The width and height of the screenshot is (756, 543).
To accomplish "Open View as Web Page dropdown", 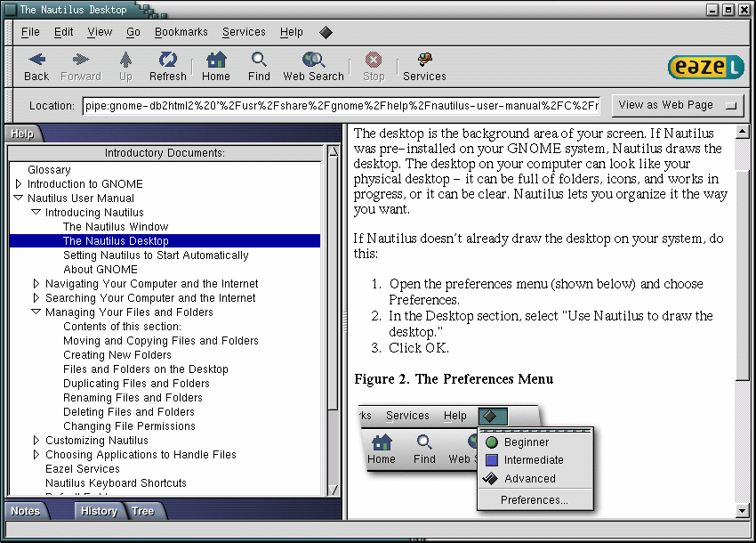I will tap(678, 105).
